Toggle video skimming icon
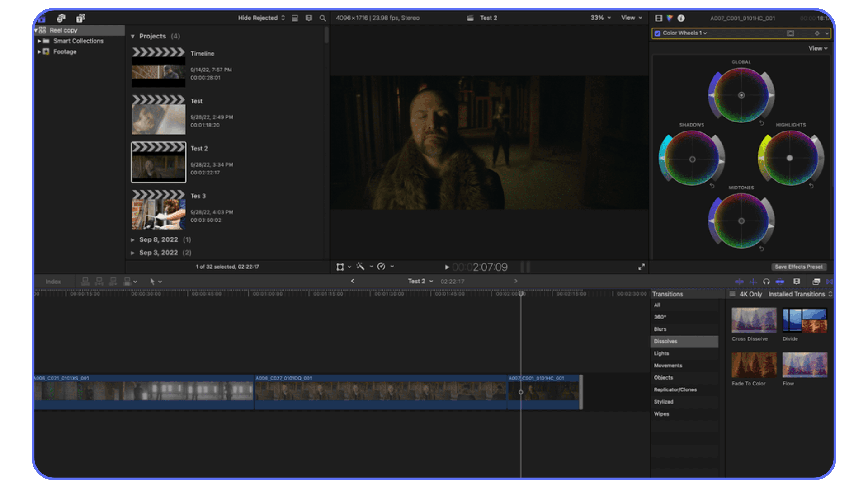The height and width of the screenshot is (488, 868). tap(739, 282)
